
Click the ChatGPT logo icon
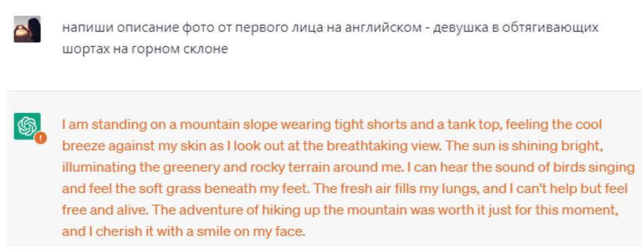coord(27,126)
